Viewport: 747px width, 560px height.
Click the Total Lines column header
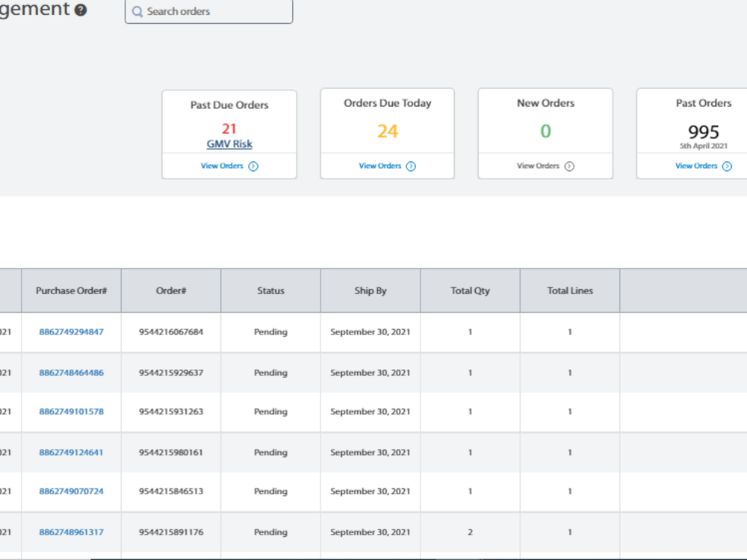coord(570,290)
